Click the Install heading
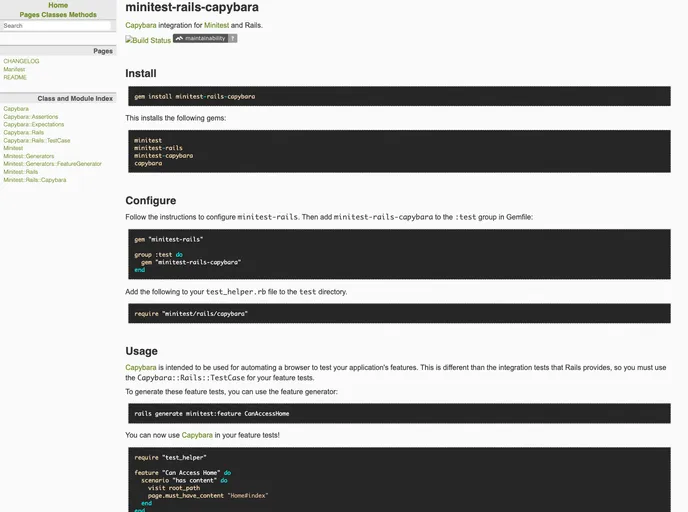This screenshot has height=512, width=688. click(x=141, y=73)
